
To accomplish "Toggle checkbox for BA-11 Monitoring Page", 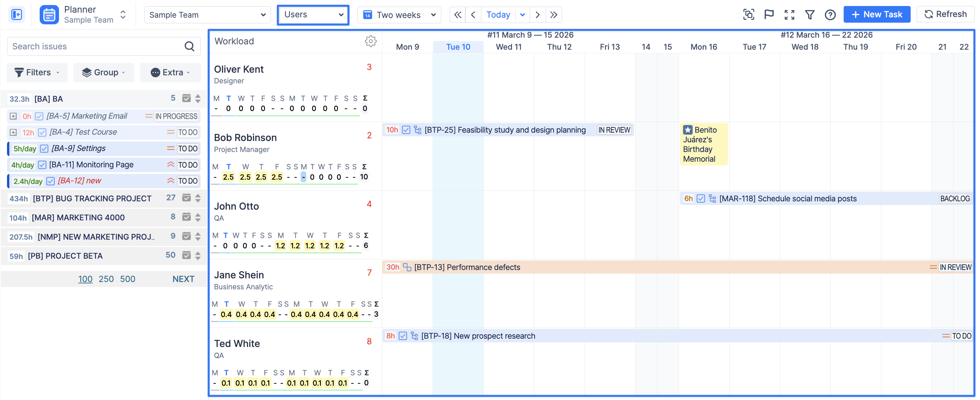I will (x=42, y=165).
